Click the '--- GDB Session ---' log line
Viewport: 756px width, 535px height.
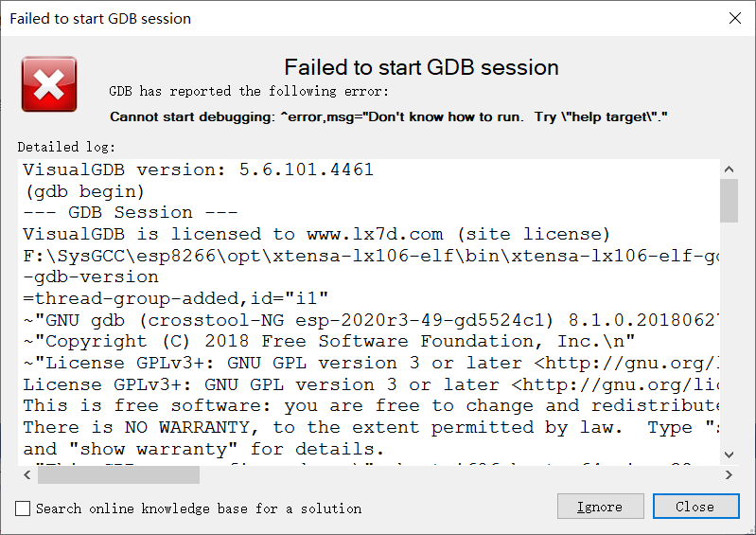click(131, 212)
